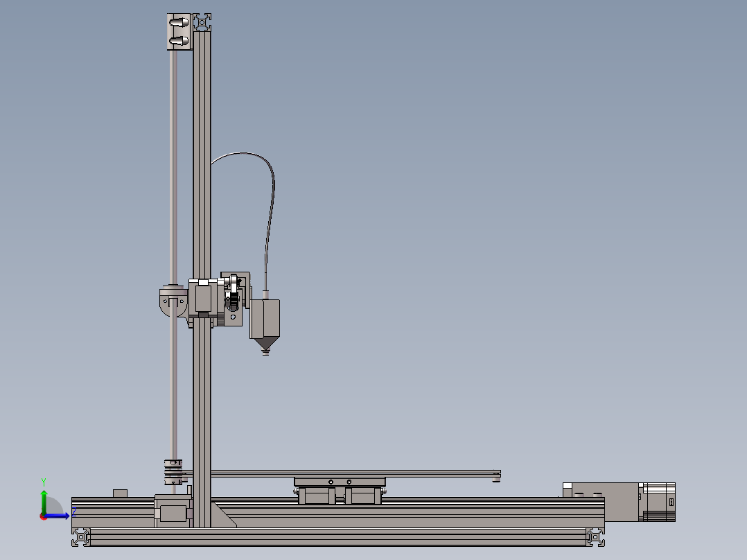The image size is (747, 560).
Task: Select the flat print bed plate
Action: point(341,474)
